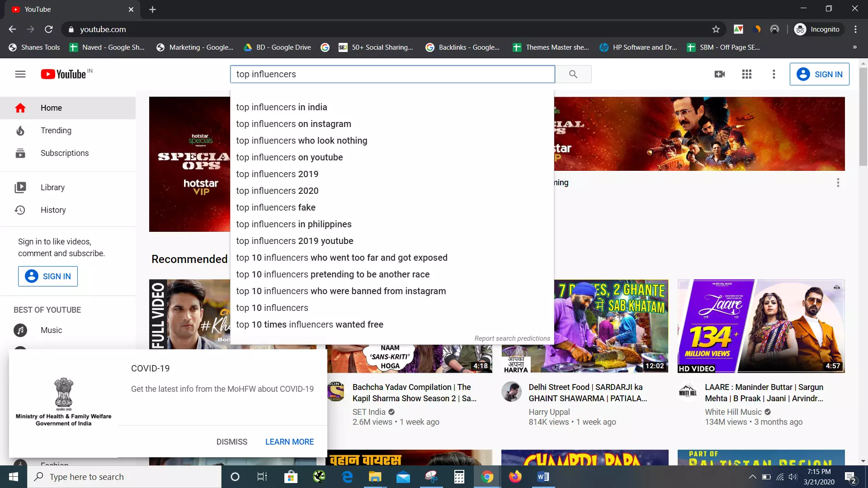Open Word from the taskbar
The height and width of the screenshot is (488, 868).
(x=543, y=477)
